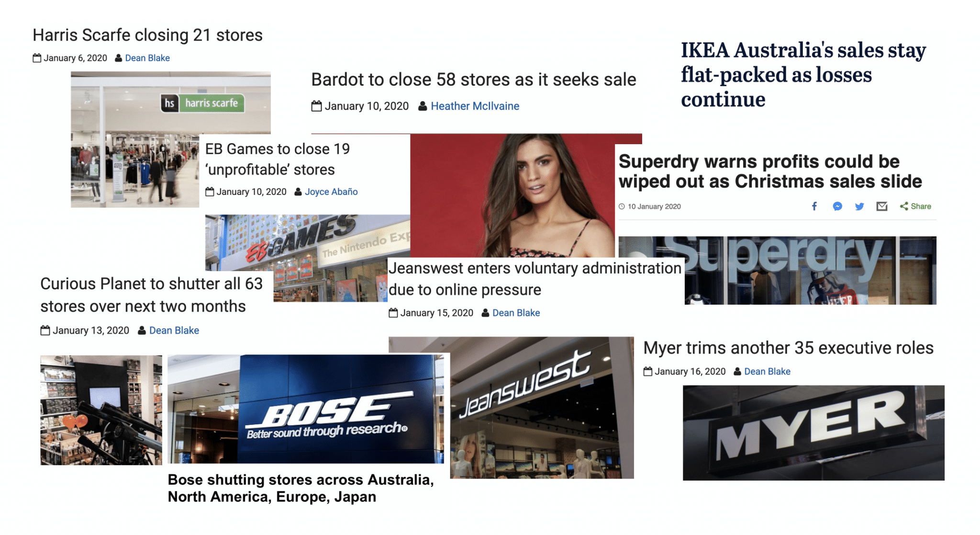
Task: Open Dean Blake link under Harris Scarfe headline
Action: [147, 58]
